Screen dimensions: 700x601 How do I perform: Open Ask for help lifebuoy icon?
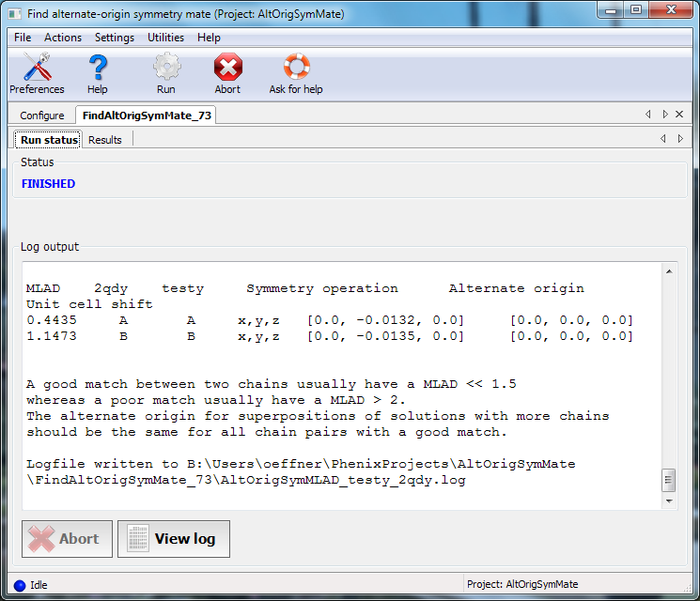point(296,68)
